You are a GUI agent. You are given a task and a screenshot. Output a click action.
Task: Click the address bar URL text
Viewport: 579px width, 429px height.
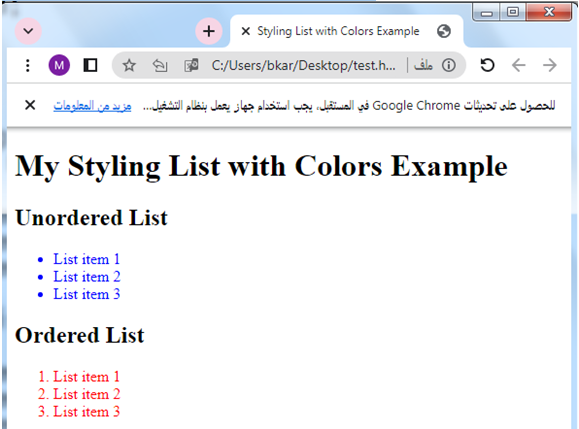(303, 66)
